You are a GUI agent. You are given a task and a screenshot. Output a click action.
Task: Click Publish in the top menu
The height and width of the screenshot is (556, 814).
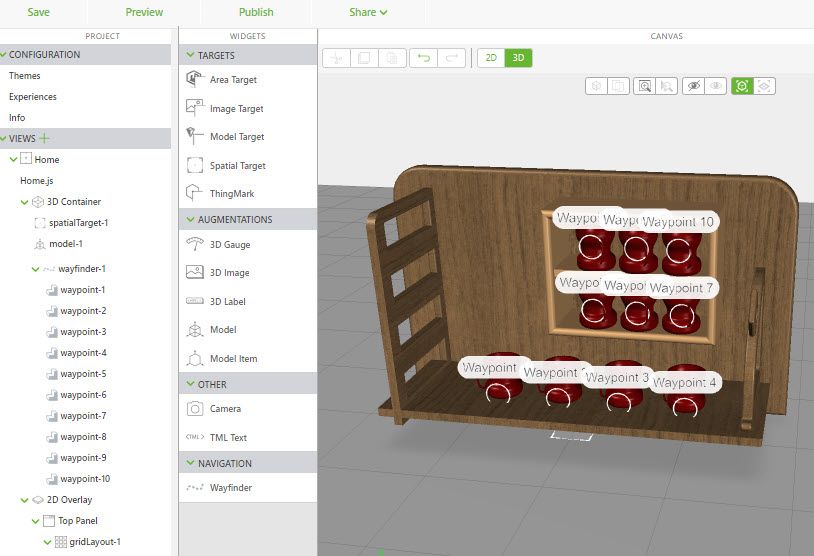point(256,12)
